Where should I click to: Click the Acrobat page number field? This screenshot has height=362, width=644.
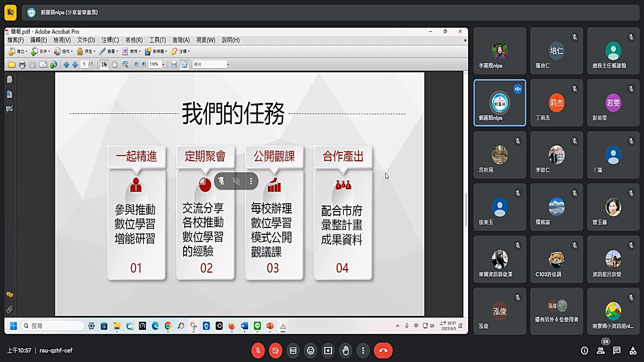tap(85, 64)
